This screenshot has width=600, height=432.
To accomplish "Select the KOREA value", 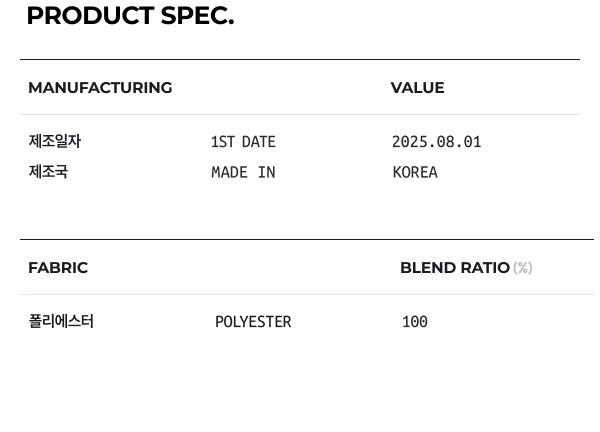I will tap(415, 172).
